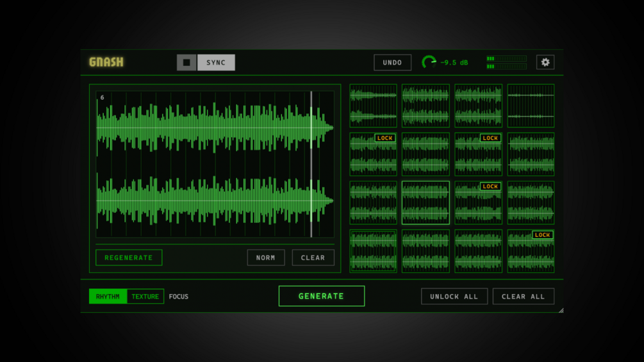Click the playhead line in the main waveform
This screenshot has width=644, height=362.
pos(311,164)
